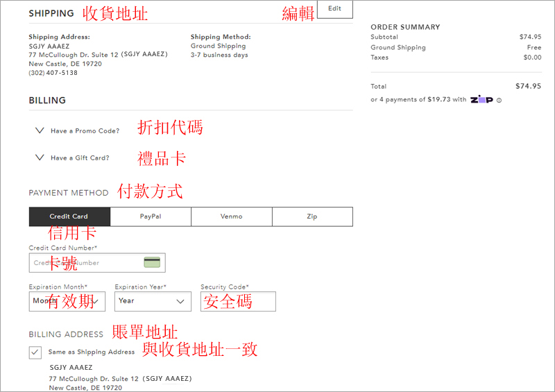Click the arrow in the Expiration Year box

point(181,301)
